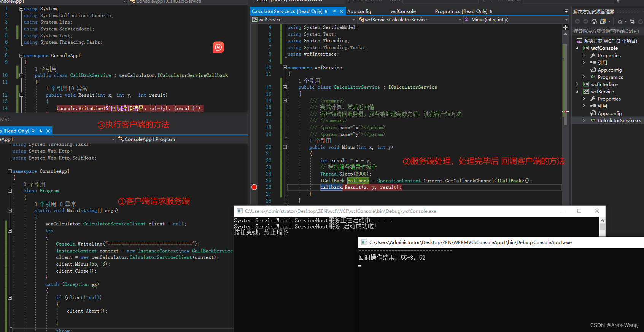644x332 pixels.
Task: Click the Solution Explorer search box
Action: [x=607, y=31]
